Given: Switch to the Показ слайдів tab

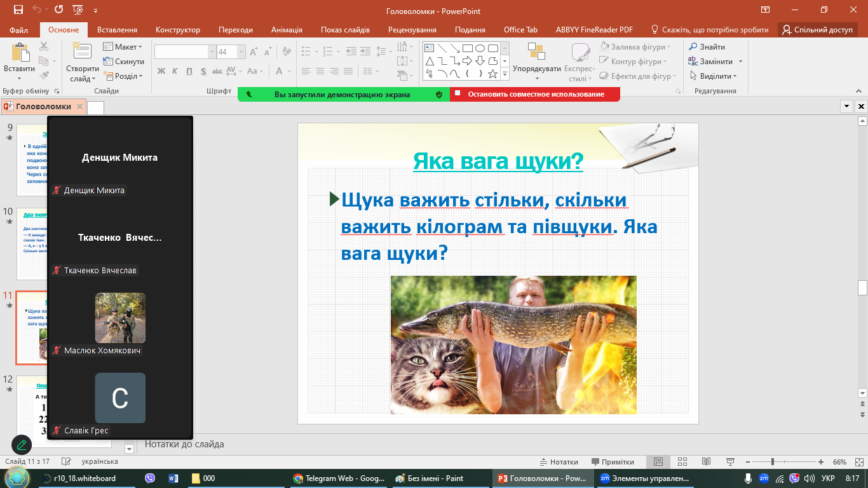Looking at the screenshot, I should 345,30.
